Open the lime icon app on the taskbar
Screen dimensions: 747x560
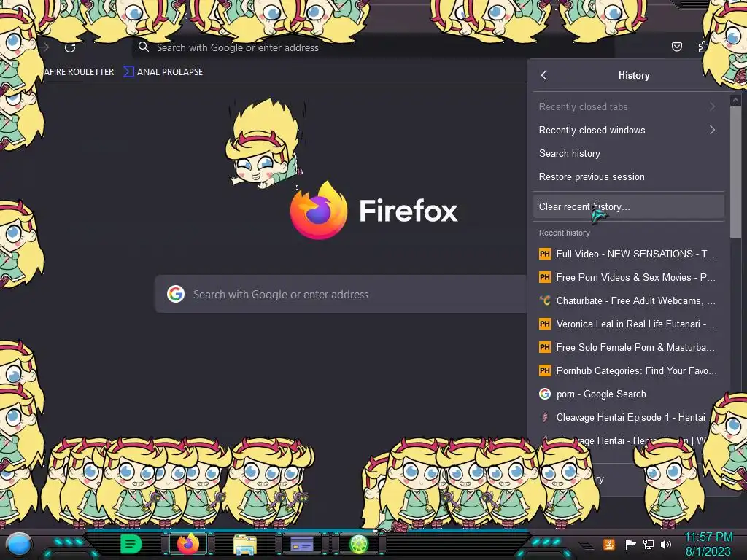point(359,544)
